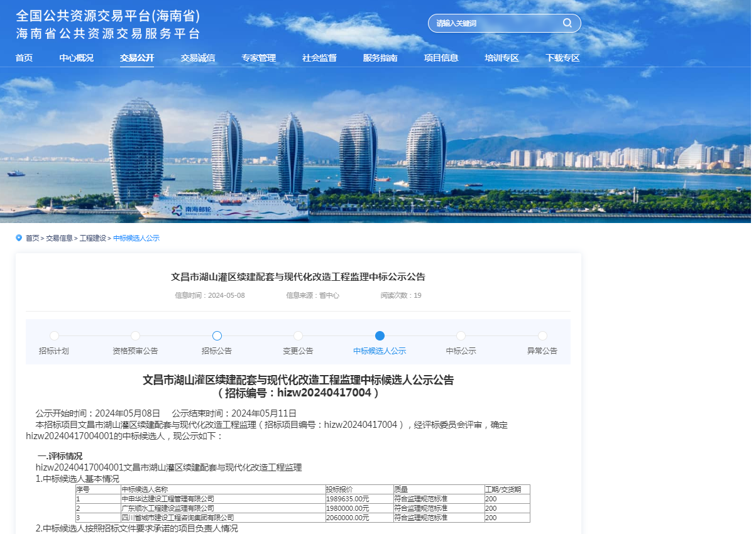The image size is (756, 534).
Task: Click the breadcrumb location pin icon
Action: (19, 238)
